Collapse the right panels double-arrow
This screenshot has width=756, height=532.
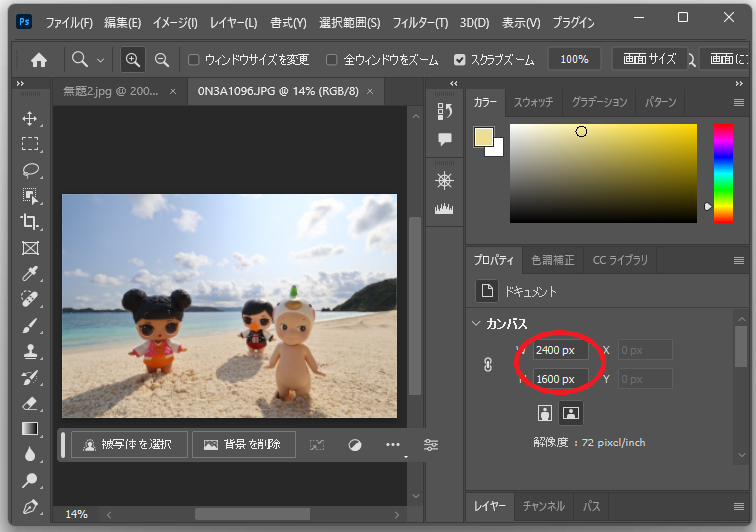[739, 84]
